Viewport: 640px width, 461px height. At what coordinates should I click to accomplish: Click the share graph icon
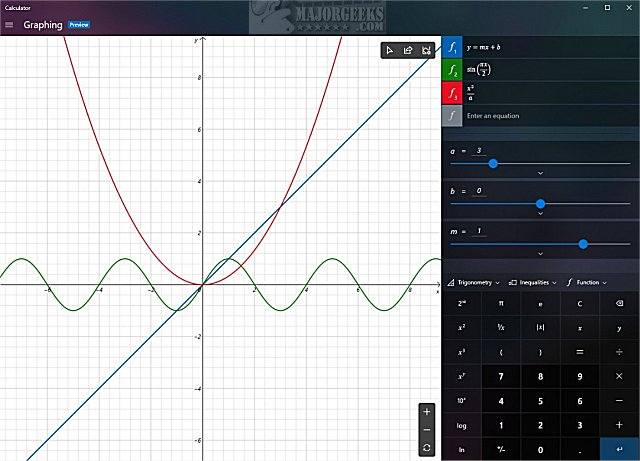(408, 50)
